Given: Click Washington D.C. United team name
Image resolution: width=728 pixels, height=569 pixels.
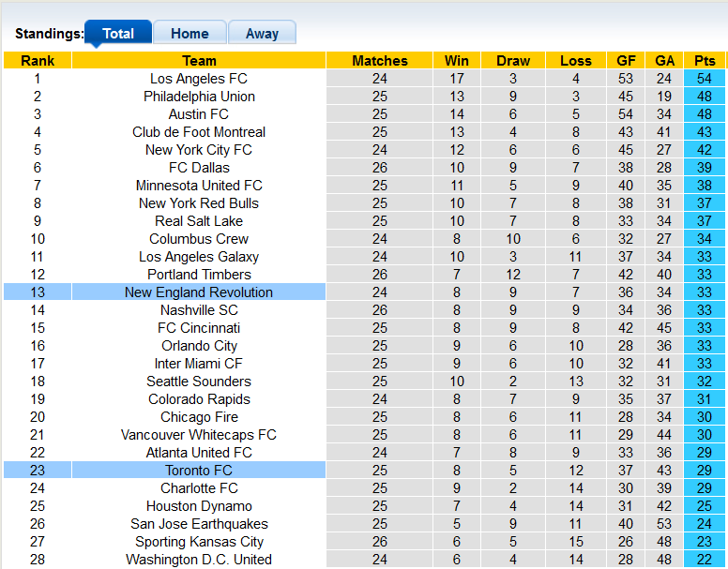Looking at the screenshot, I should click(x=199, y=560).
